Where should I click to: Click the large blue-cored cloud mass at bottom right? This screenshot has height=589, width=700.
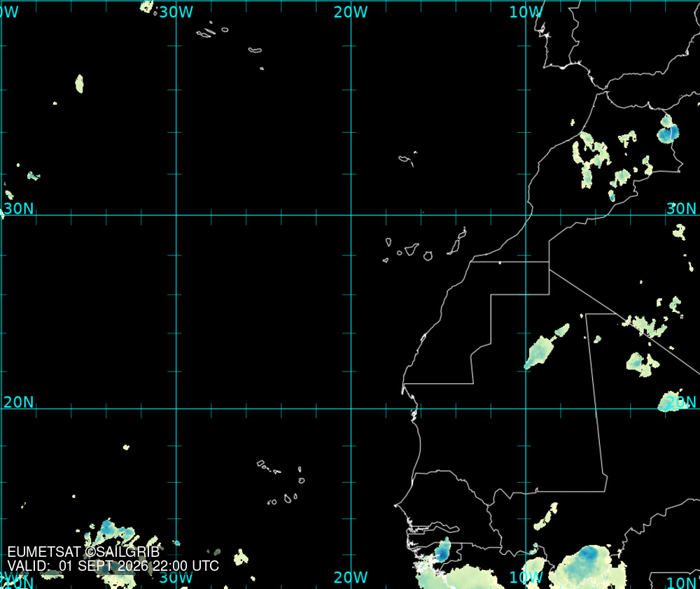coord(587,566)
